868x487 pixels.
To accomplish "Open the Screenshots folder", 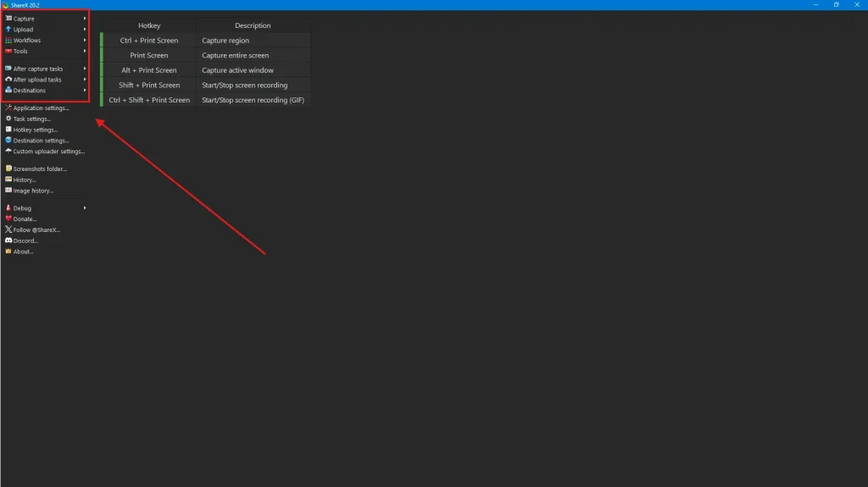I will pos(40,169).
